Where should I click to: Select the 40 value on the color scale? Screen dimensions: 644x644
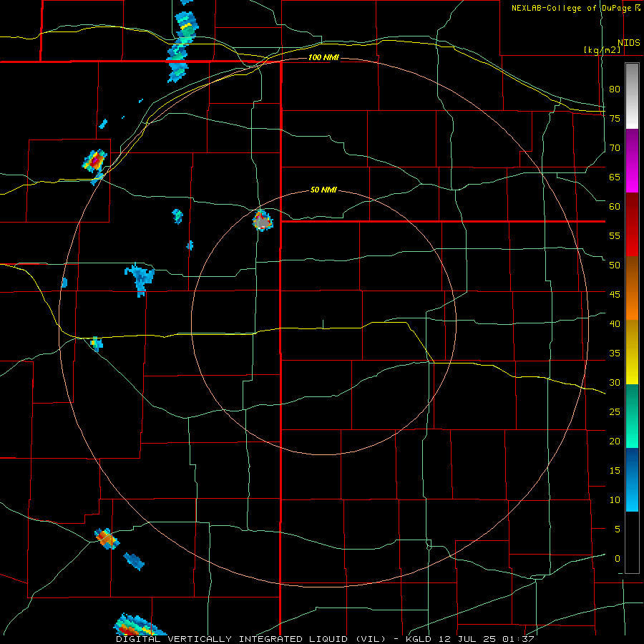pyautogui.click(x=615, y=324)
